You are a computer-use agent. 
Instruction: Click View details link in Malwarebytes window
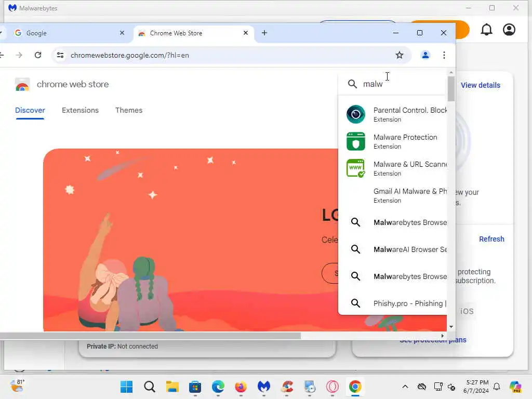(480, 85)
